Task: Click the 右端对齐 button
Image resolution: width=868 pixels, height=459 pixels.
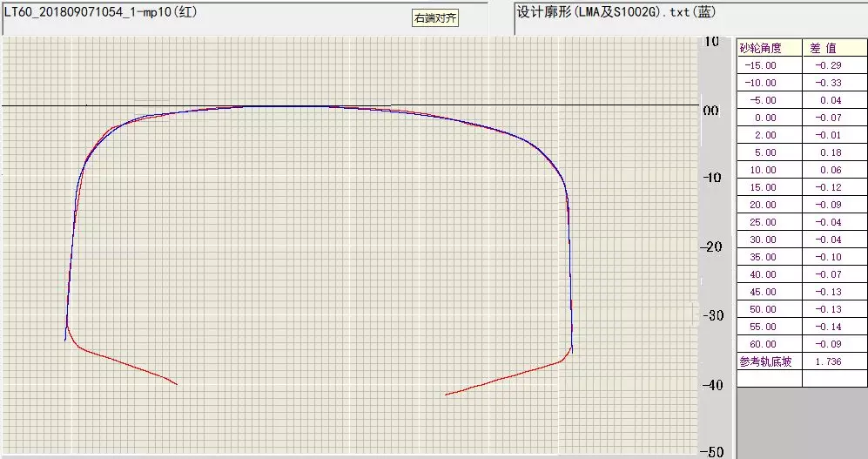Action: 434,17
